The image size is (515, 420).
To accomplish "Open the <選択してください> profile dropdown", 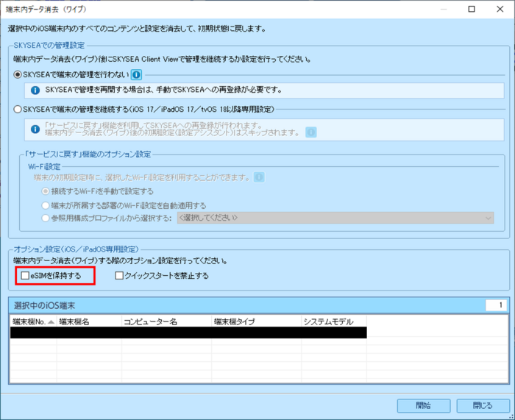I will click(x=335, y=218).
